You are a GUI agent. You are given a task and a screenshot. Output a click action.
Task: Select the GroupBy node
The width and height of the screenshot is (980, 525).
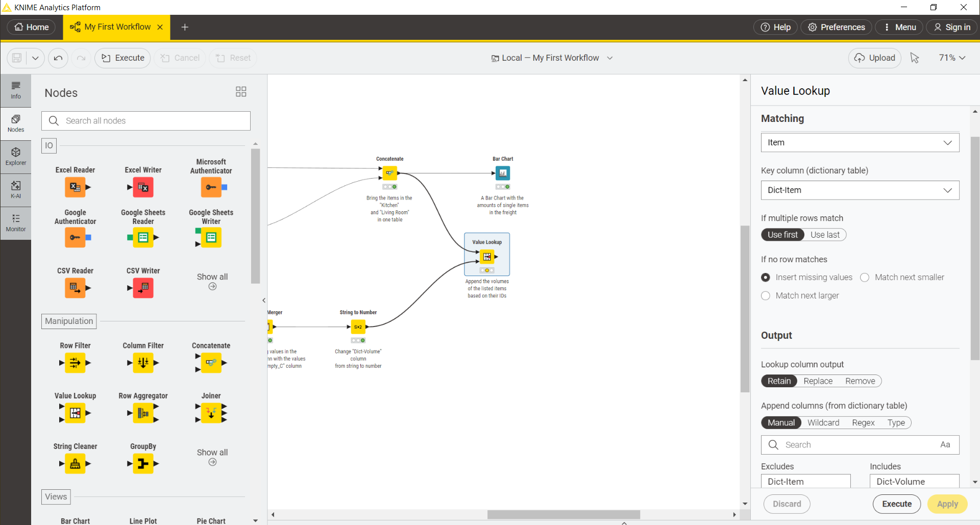pos(143,464)
